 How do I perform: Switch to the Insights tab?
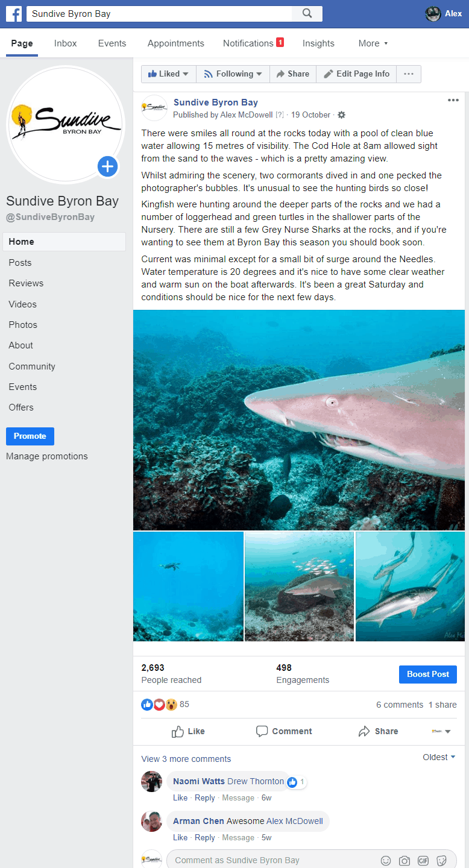tap(318, 43)
